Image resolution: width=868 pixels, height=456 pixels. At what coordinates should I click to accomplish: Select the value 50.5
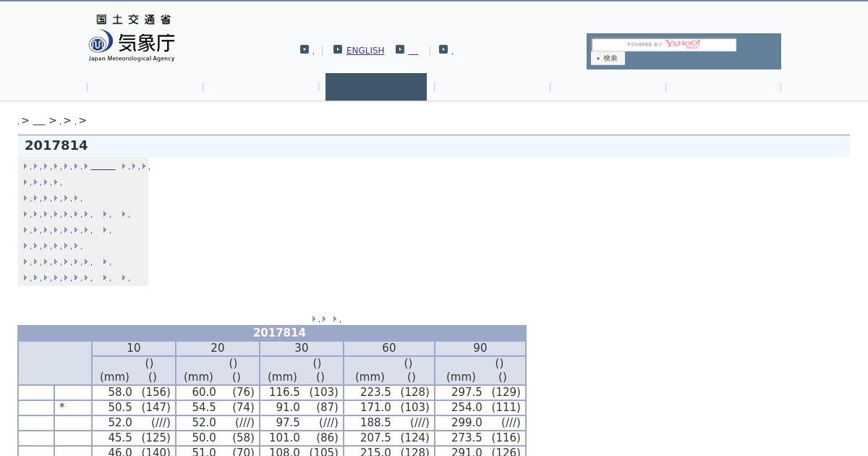click(120, 408)
